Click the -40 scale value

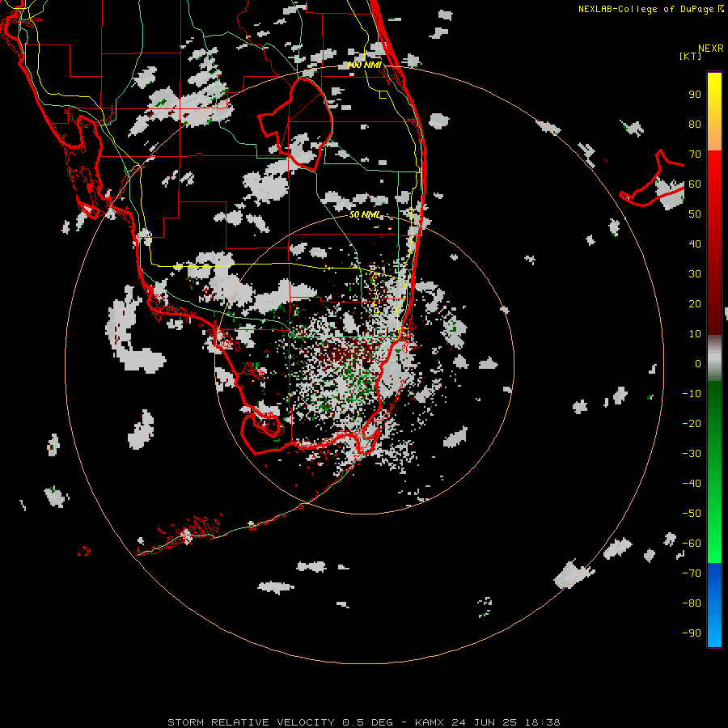click(692, 484)
